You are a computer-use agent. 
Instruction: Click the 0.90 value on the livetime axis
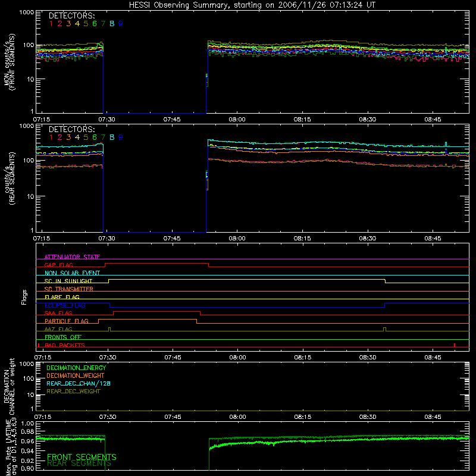pyautogui.click(x=27, y=468)
